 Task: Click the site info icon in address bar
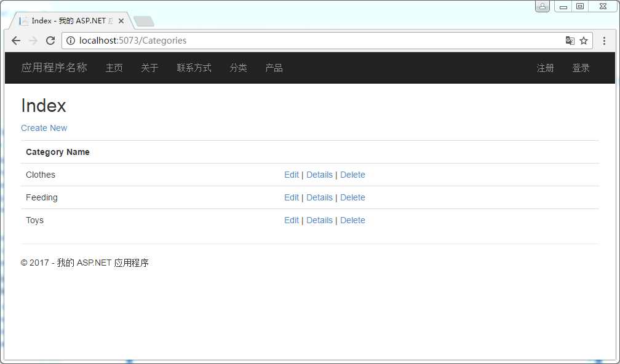pos(71,41)
